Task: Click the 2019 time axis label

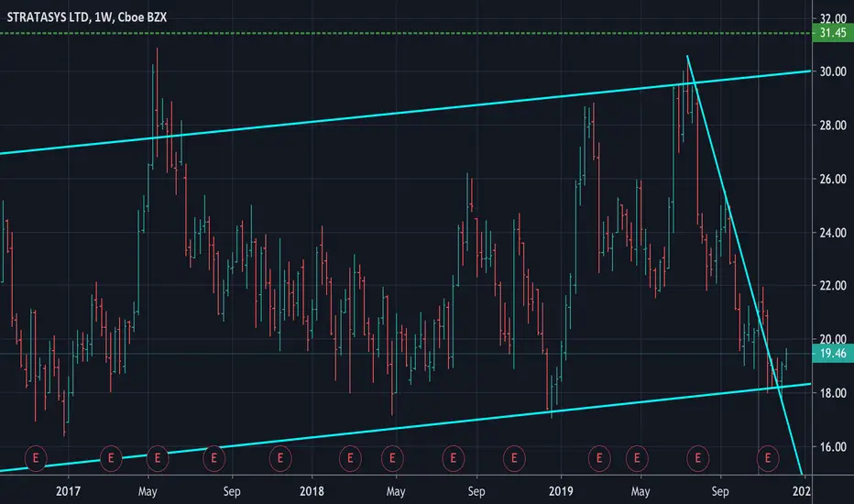Action: coord(561,491)
